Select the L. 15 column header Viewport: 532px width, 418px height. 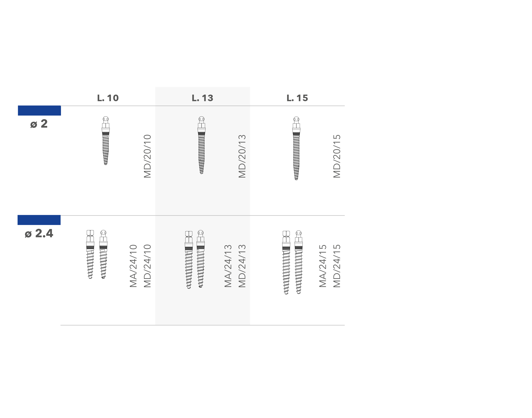297,98
